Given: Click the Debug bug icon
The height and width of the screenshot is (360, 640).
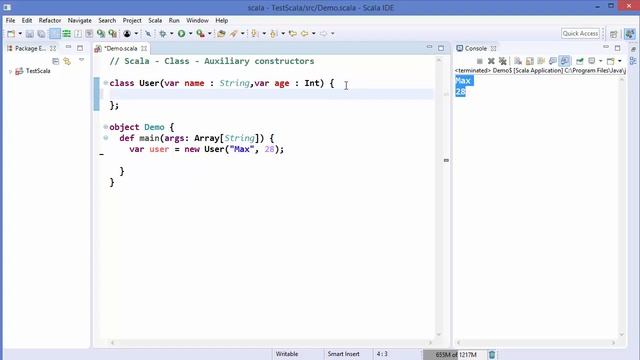Looking at the screenshot, I should click(x=162, y=34).
